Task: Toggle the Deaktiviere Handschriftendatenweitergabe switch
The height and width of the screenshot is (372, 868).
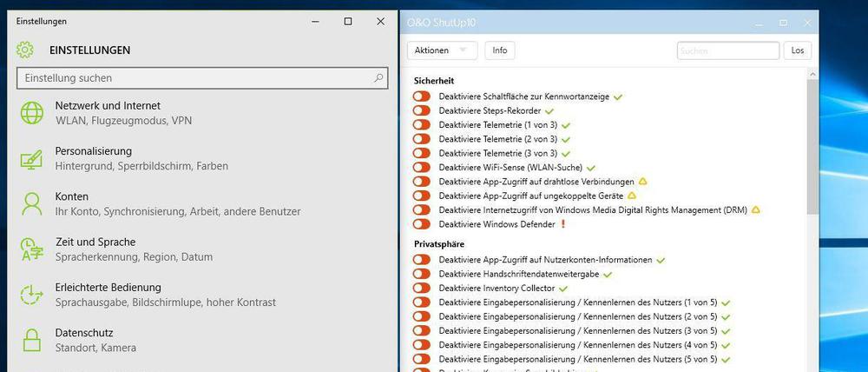Action: click(x=421, y=274)
